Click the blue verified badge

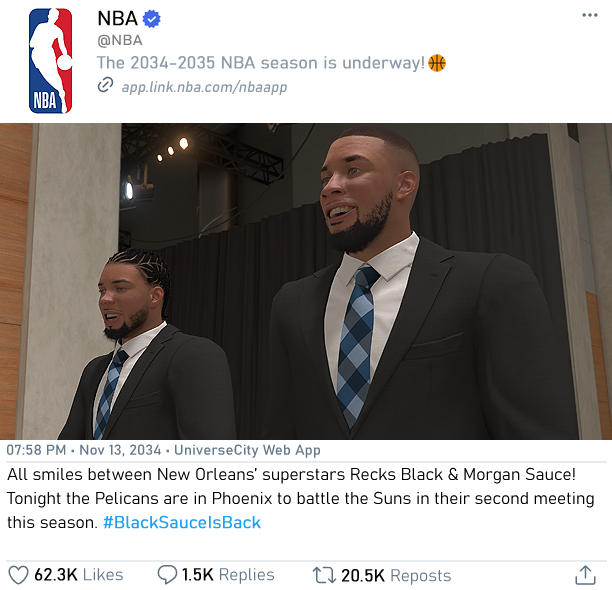click(151, 19)
